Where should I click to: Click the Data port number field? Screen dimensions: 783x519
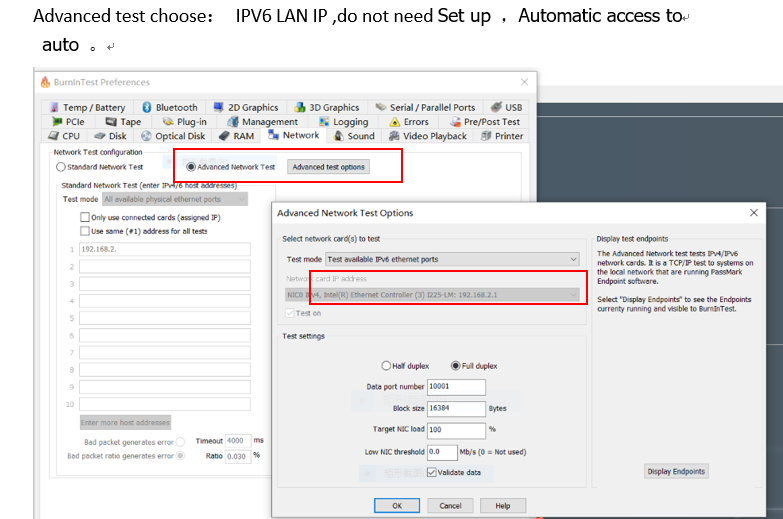coord(456,387)
